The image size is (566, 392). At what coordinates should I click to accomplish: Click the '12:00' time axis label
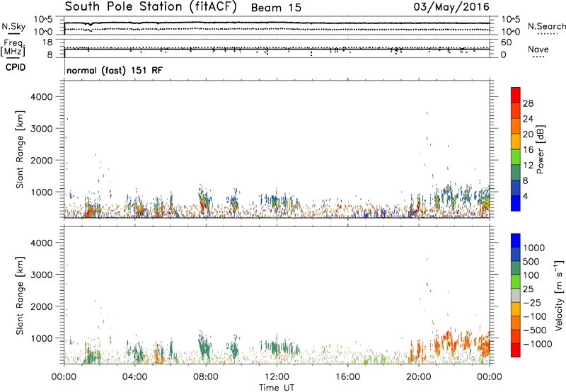pyautogui.click(x=277, y=377)
